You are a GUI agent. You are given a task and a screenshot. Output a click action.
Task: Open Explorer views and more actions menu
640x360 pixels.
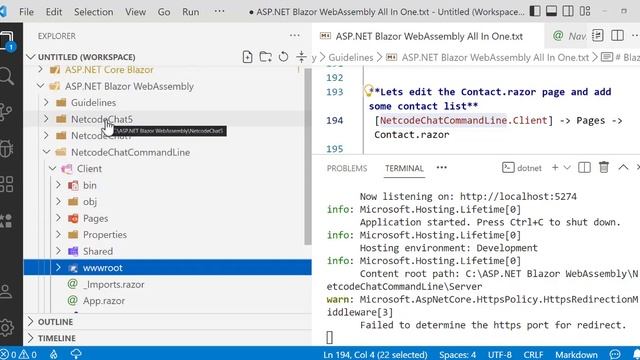coord(295,36)
